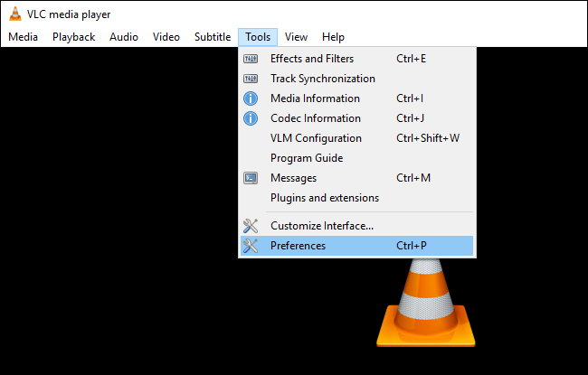Click the Customize Interface tools icon

(251, 226)
